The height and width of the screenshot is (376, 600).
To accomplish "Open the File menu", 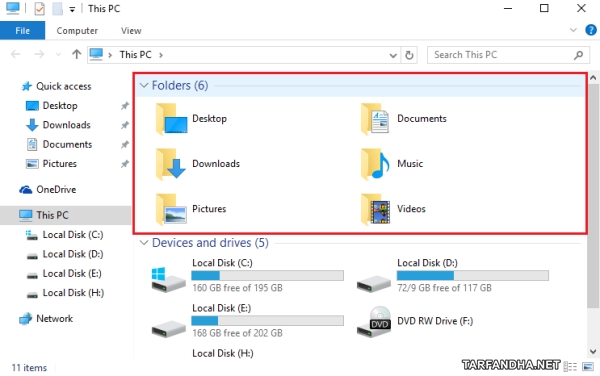I will [23, 31].
